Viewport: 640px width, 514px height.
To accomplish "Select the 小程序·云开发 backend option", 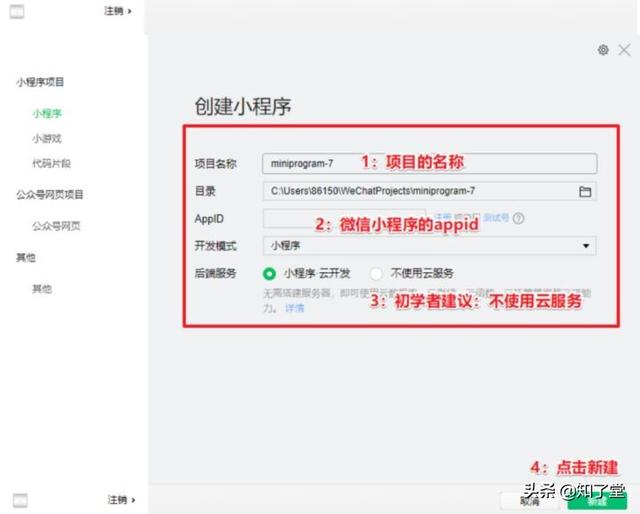I will [x=269, y=273].
